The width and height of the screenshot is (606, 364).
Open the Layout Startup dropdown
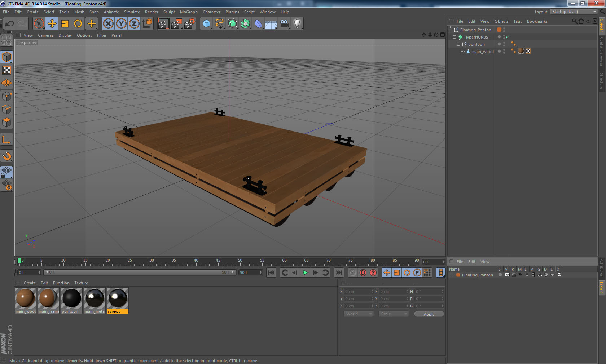[x=574, y=12]
